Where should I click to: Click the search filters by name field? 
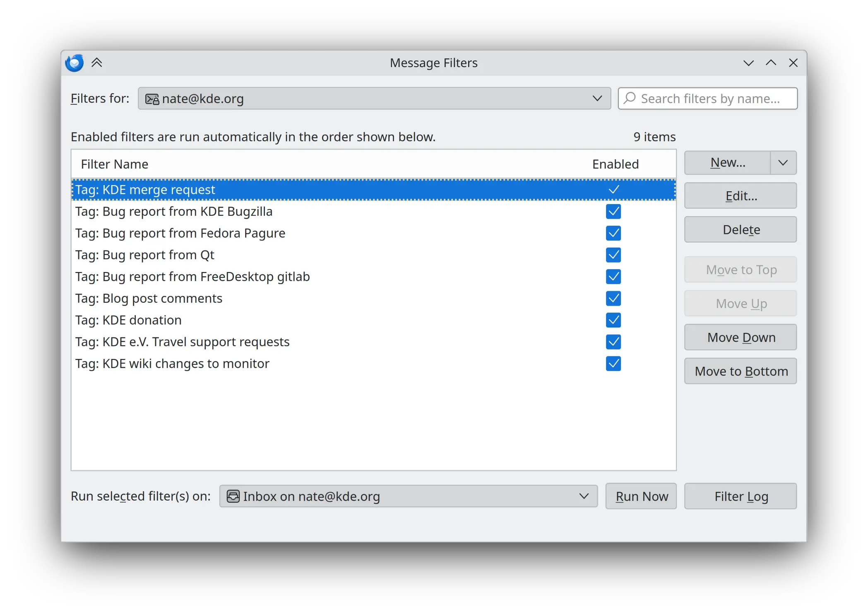707,99
